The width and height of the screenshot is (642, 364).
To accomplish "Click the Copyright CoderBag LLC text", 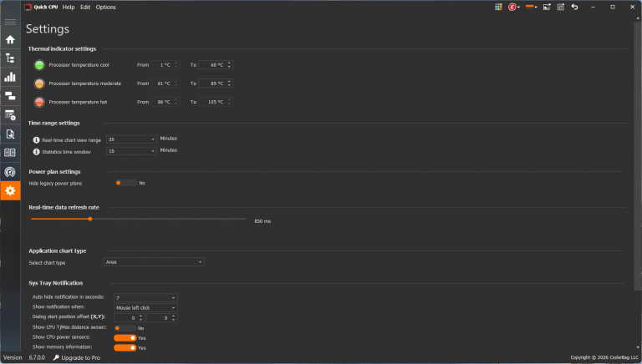I will pos(604,357).
